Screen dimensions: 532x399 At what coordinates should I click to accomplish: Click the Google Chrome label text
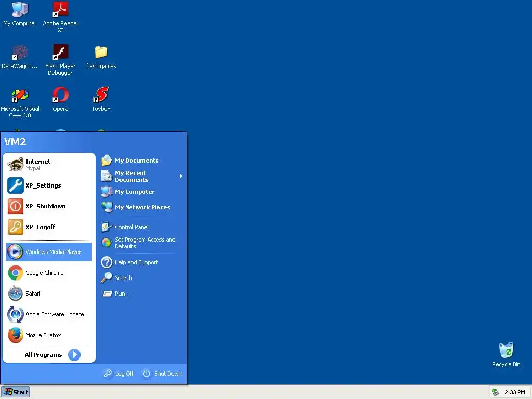point(45,273)
